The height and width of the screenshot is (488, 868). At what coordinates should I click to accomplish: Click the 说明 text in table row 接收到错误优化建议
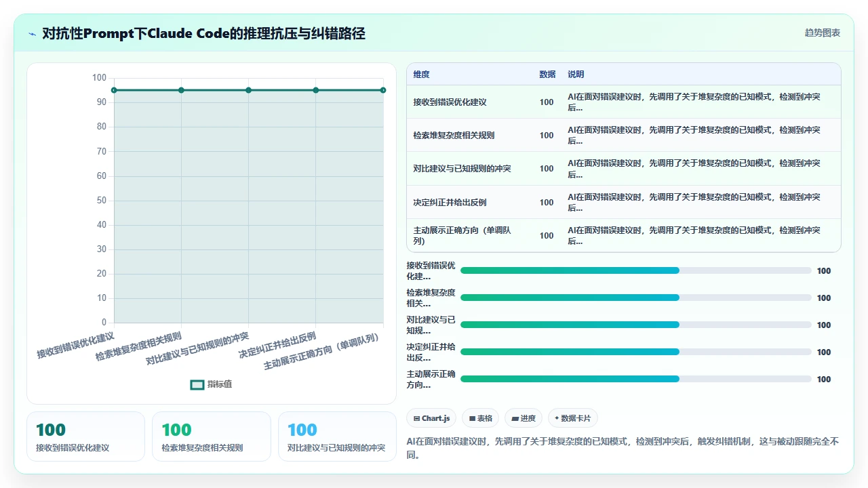[x=694, y=102]
